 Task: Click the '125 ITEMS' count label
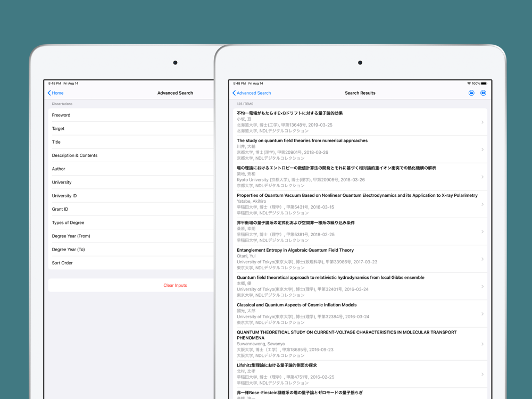coord(245,104)
